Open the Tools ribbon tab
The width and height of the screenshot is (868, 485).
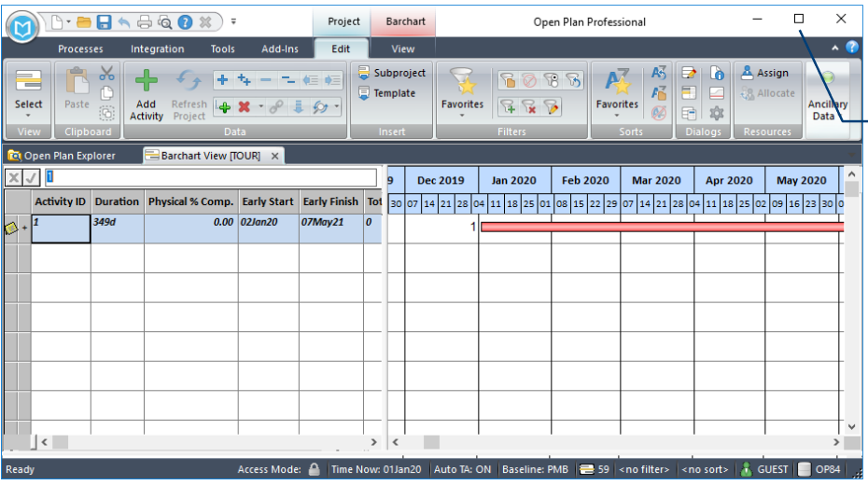tap(222, 48)
